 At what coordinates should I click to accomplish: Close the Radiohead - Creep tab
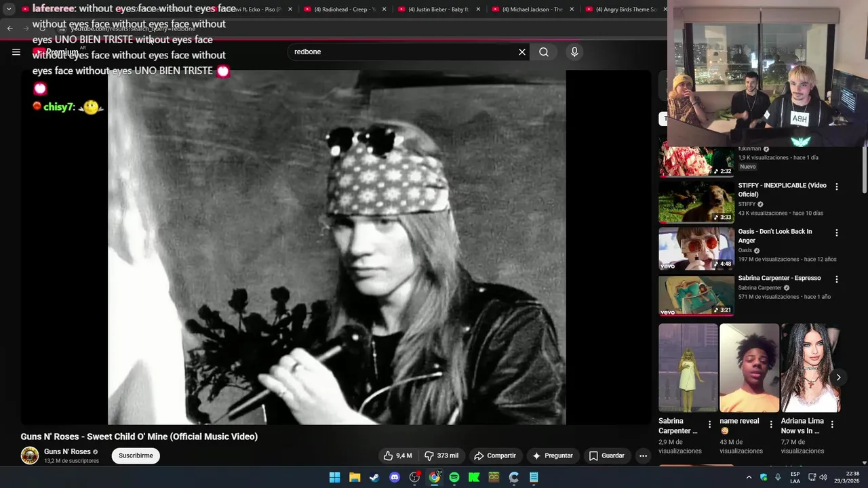coord(384,9)
